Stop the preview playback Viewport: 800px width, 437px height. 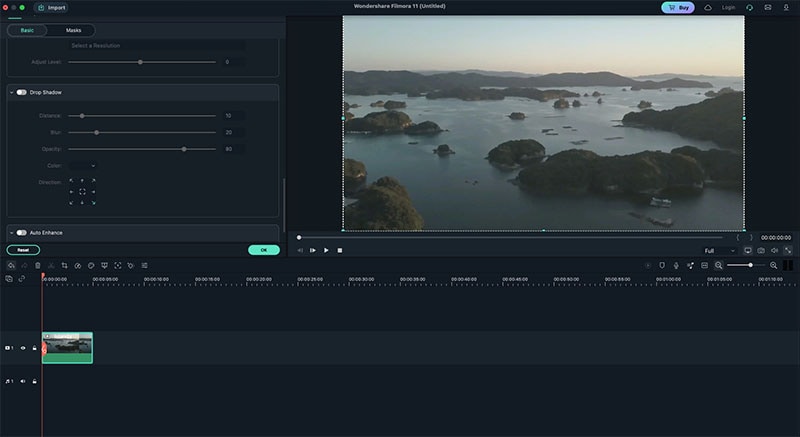340,250
